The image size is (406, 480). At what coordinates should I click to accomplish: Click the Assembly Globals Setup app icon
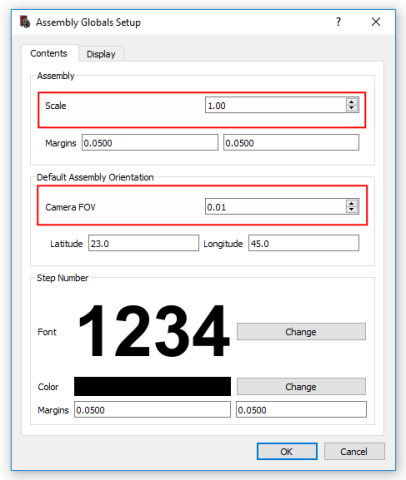coord(25,22)
